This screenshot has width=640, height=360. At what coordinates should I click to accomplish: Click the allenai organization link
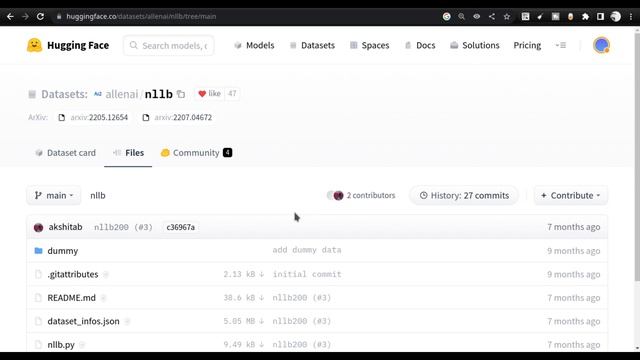pyautogui.click(x=122, y=94)
